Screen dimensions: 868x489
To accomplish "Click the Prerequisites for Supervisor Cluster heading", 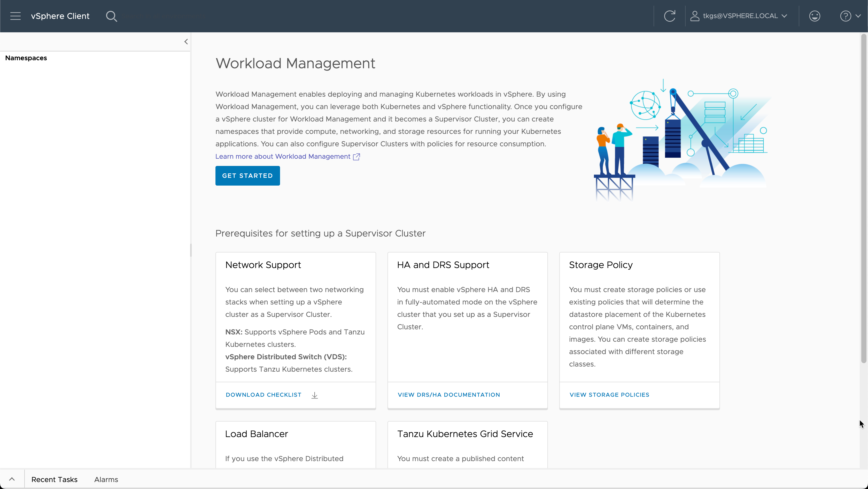I will [320, 233].
